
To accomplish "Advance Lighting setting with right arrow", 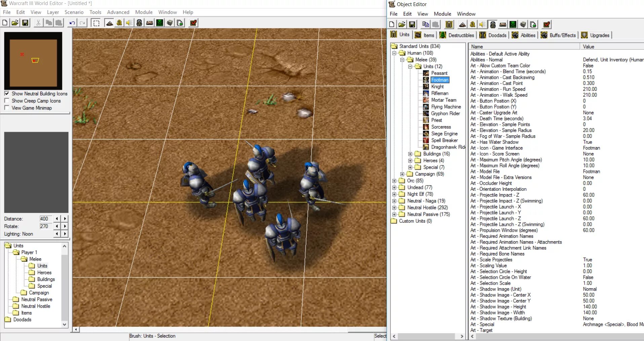I will click(x=65, y=234).
